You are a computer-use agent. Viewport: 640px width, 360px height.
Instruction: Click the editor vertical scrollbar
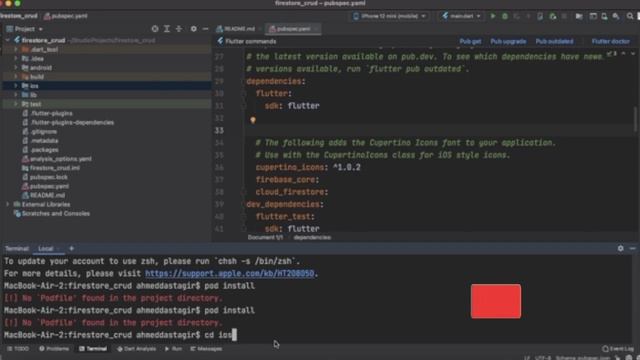[636, 119]
